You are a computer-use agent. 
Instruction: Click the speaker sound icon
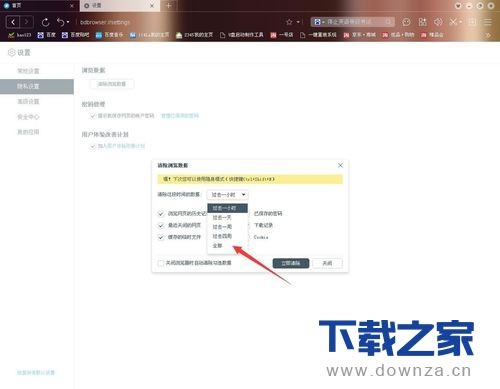[x=438, y=22]
